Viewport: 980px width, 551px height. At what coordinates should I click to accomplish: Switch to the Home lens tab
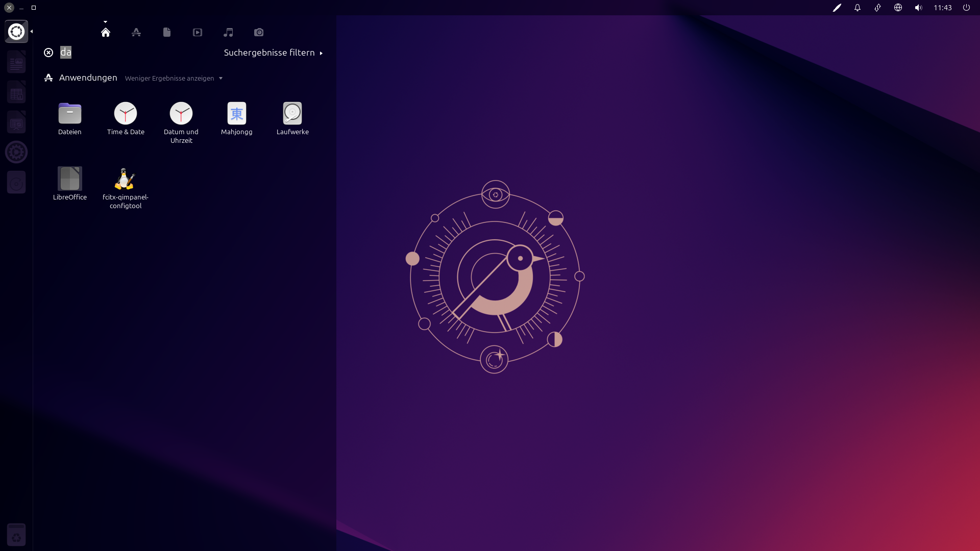[x=106, y=33]
